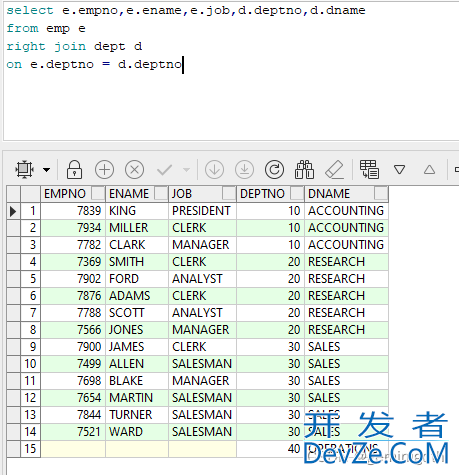Click the previous record up triangle icon
The height and width of the screenshot is (475, 459).
[429, 170]
